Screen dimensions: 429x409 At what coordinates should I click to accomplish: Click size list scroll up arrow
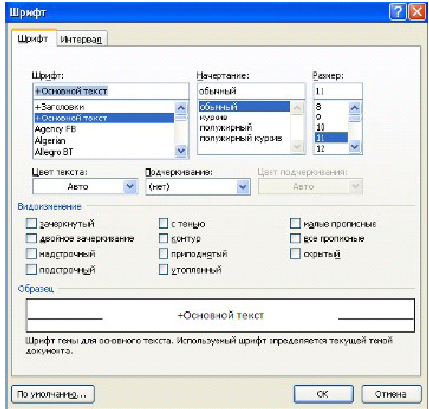(x=355, y=108)
